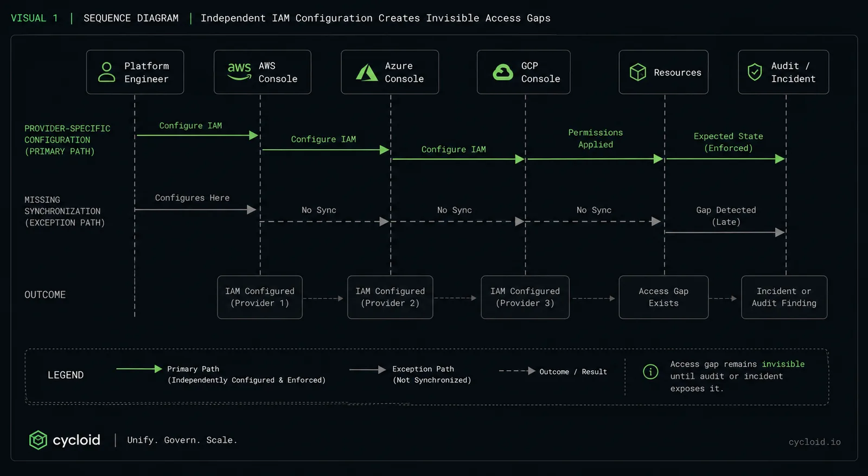Screen dimensions: 868x476
Task: Select the Incident or Audit Finding box
Action: click(x=784, y=297)
